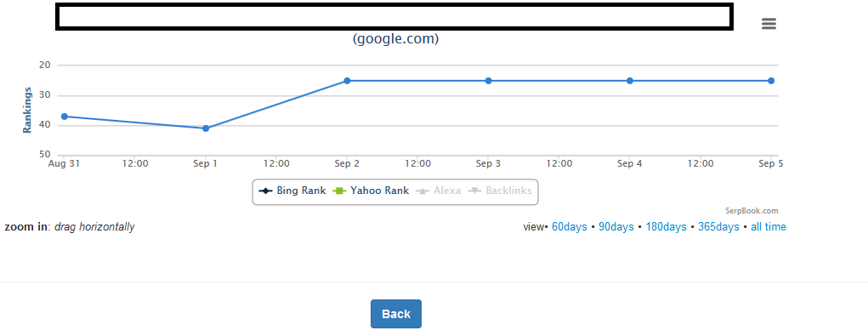The image size is (868, 336).
Task: Toggle the Yahoo Rank legend series
Action: pyautogui.click(x=371, y=191)
